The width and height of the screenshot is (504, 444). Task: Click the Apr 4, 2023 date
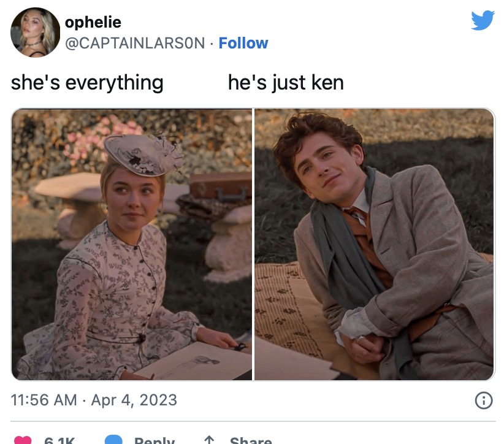click(134, 400)
